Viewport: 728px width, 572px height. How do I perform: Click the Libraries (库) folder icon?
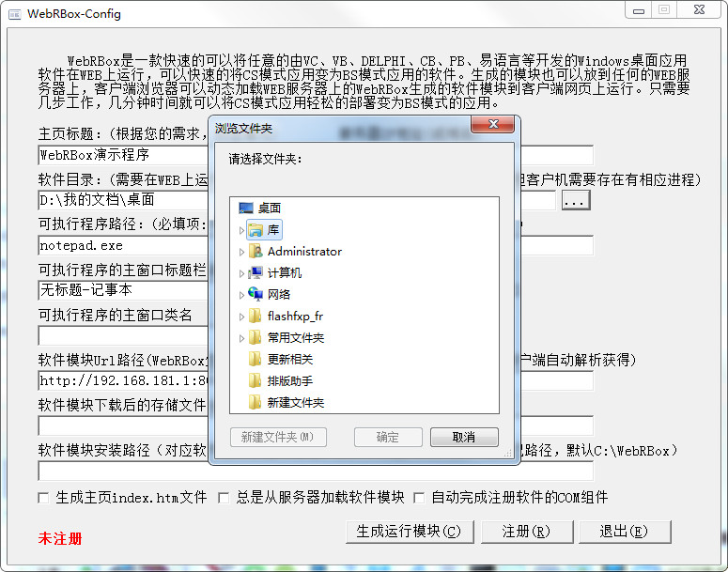(x=256, y=229)
